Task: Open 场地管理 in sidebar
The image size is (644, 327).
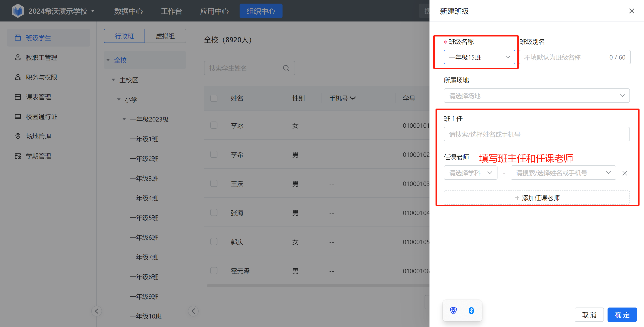Action: 48,136
